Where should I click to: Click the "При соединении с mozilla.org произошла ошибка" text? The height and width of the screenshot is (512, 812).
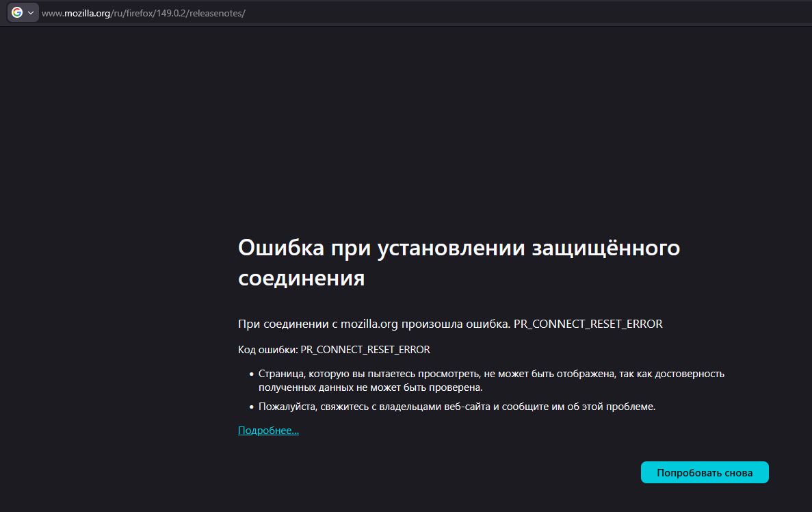(374, 324)
